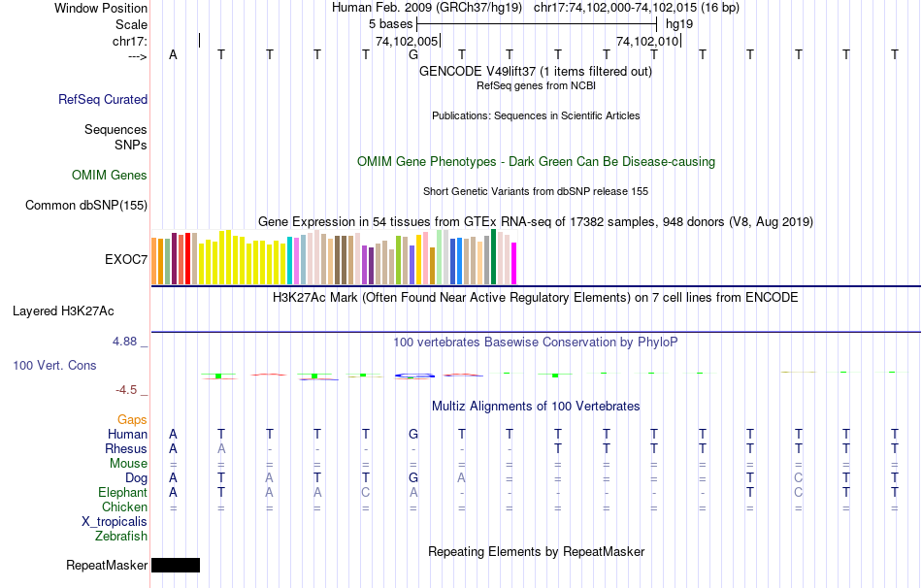The image size is (922, 588).
Task: Click the blue PhyloP conservation peak
Action: click(x=414, y=376)
